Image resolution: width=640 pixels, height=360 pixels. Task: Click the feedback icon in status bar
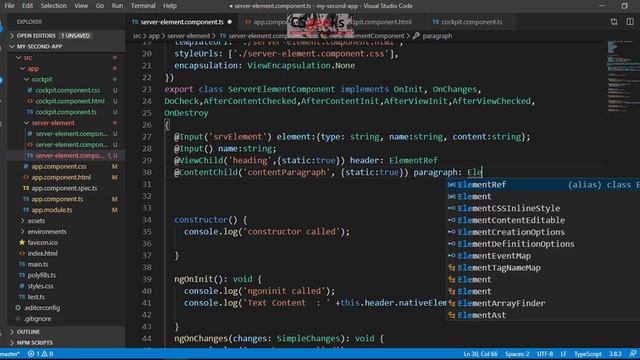click(x=632, y=354)
